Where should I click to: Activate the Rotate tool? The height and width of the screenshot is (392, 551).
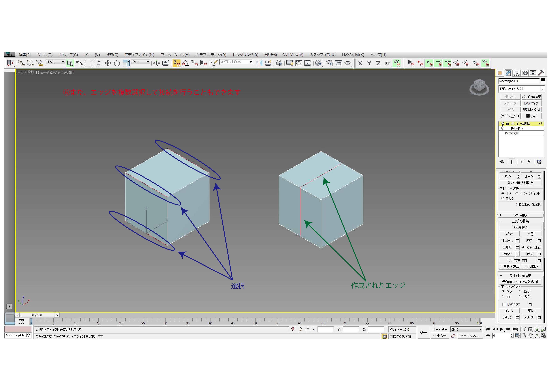coord(117,63)
